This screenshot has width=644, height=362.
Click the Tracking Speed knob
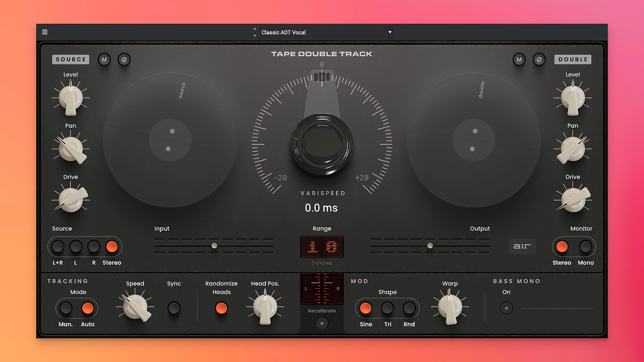tap(135, 307)
